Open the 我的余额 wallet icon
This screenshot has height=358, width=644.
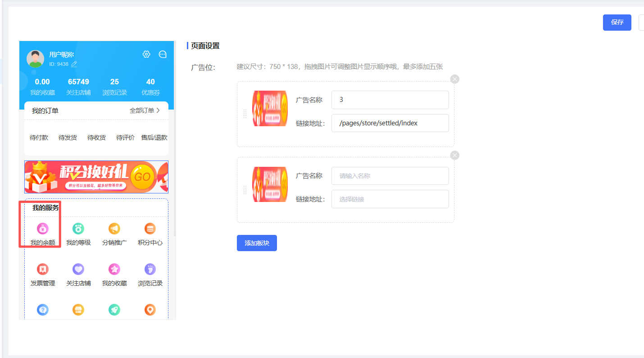[42, 229]
